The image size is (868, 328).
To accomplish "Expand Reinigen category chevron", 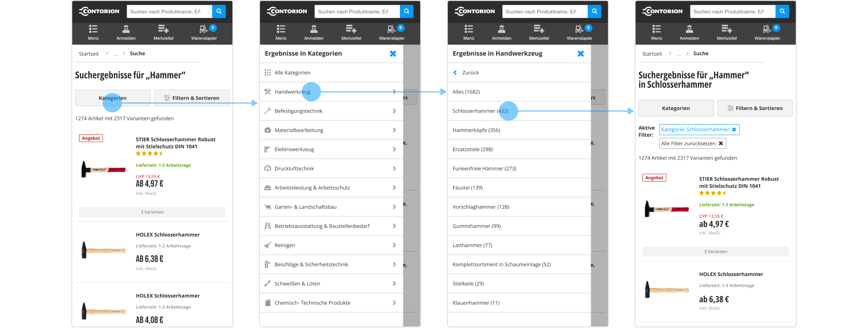I will coord(394,245).
